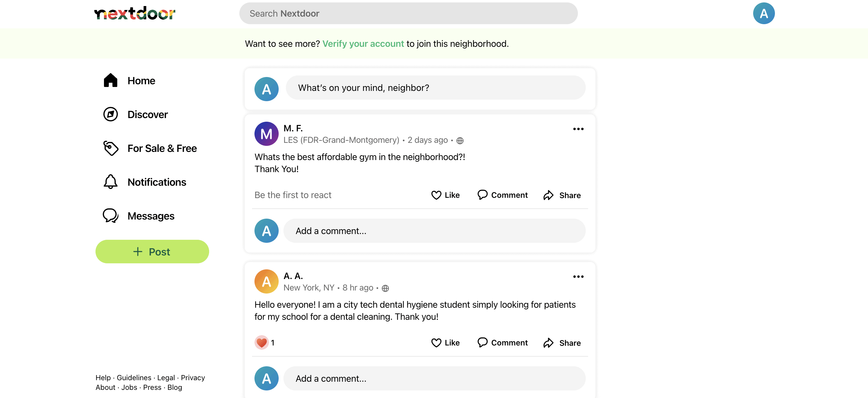Screen dimensions: 868x398
Task: Like M. F.'s gym post
Action: [445, 195]
